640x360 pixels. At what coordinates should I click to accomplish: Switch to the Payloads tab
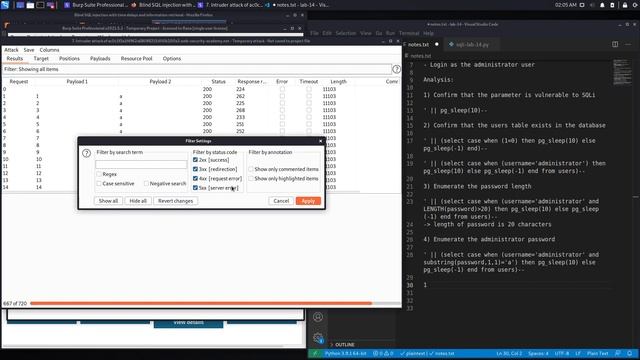pos(100,59)
